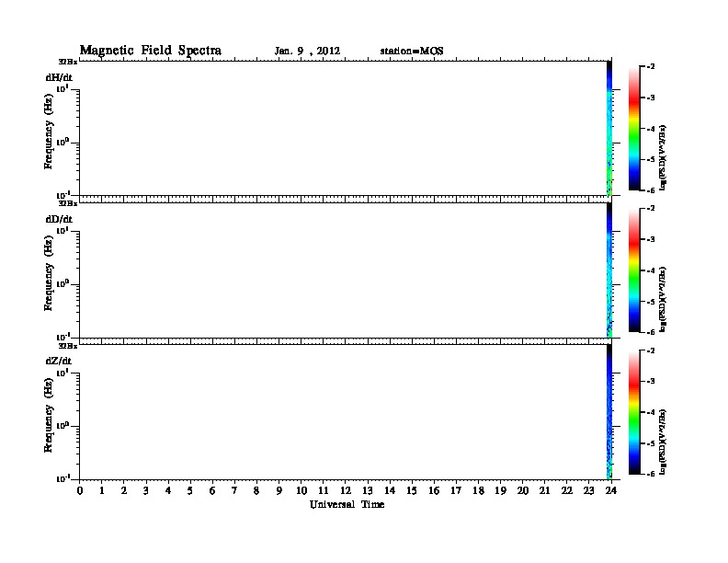Click hour 0 on the Universal Time axis
Screen dimensions: 728x563
coord(80,490)
